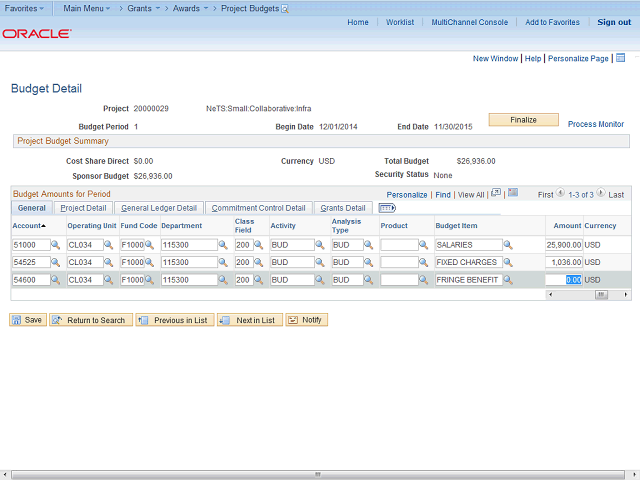640x480 pixels.
Task: Switch to the Project Detail tab
Action: click(83, 208)
